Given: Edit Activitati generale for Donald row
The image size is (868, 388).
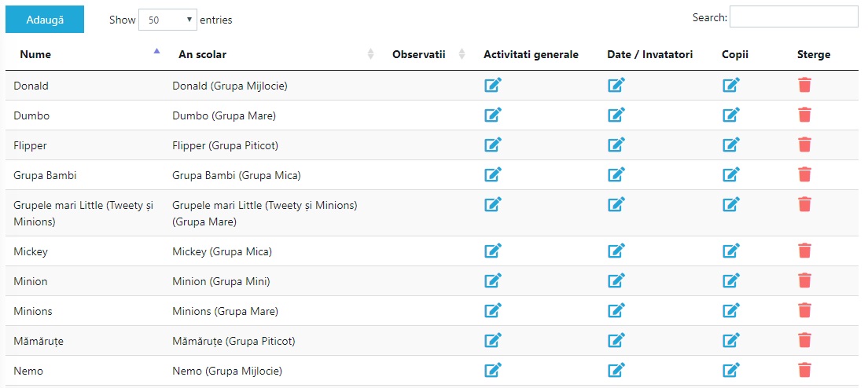Looking at the screenshot, I should [x=493, y=85].
